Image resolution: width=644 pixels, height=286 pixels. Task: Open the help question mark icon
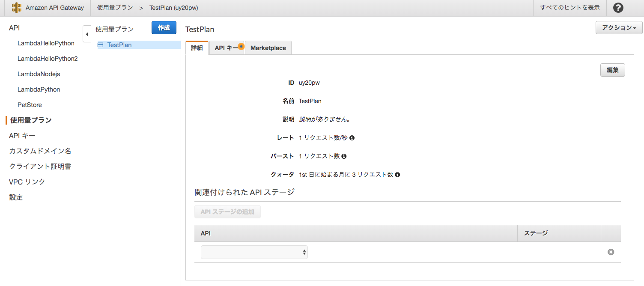click(x=618, y=8)
